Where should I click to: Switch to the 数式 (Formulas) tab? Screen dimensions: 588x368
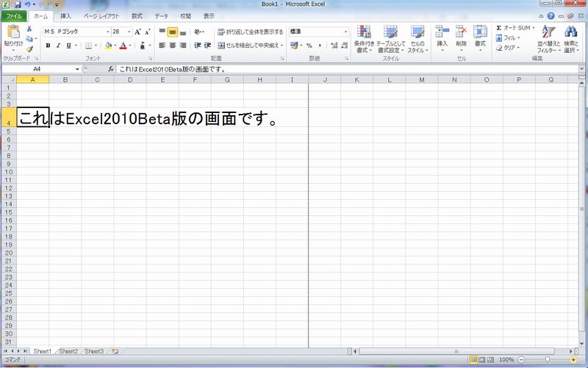coord(137,16)
